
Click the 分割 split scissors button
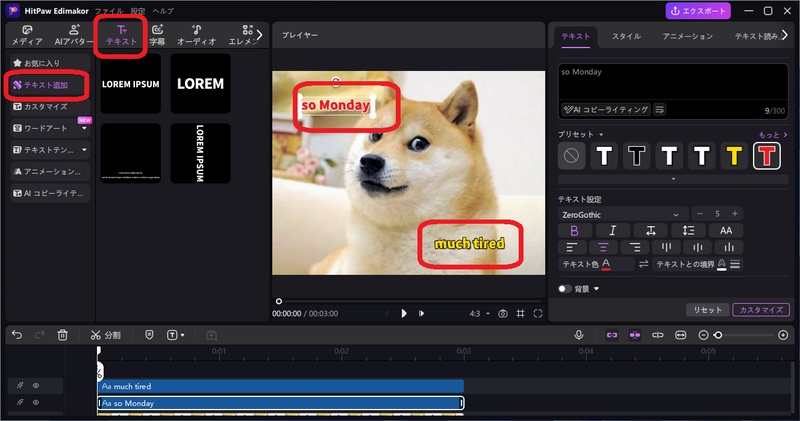pyautogui.click(x=106, y=335)
